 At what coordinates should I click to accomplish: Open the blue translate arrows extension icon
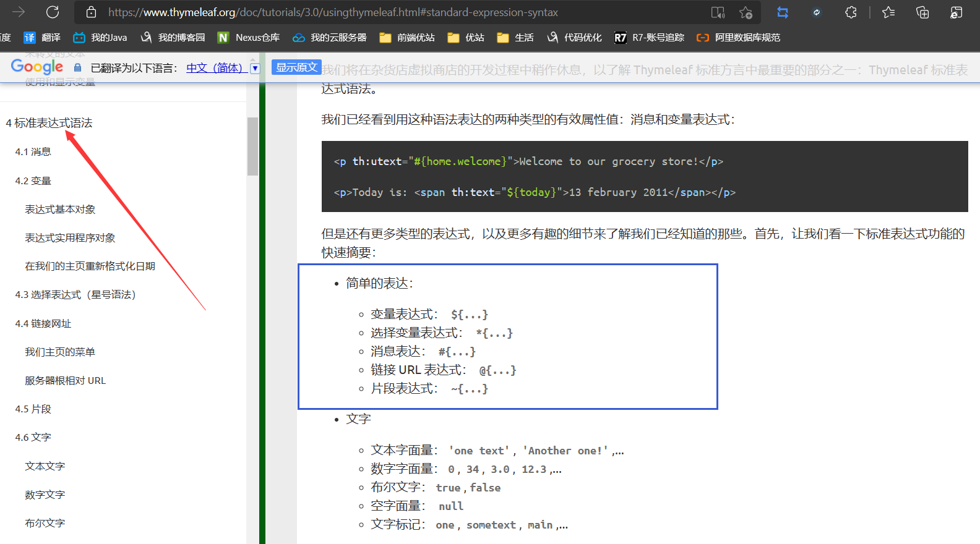(783, 12)
